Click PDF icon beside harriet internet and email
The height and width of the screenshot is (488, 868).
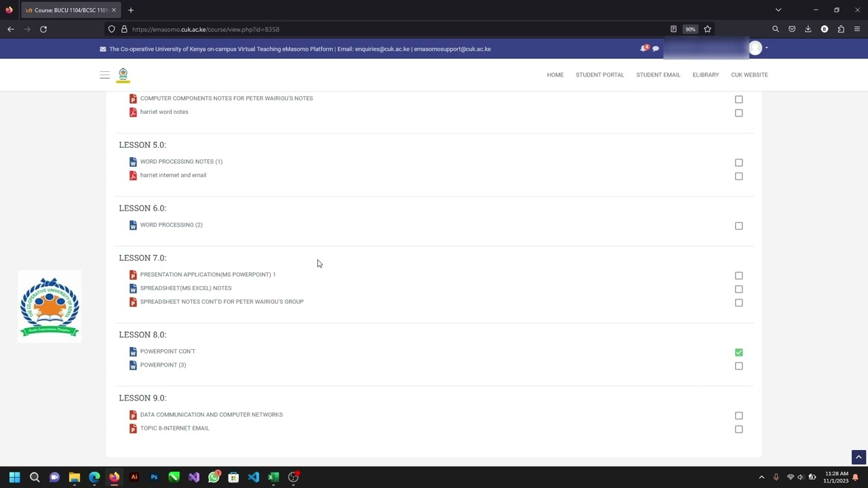click(x=133, y=176)
